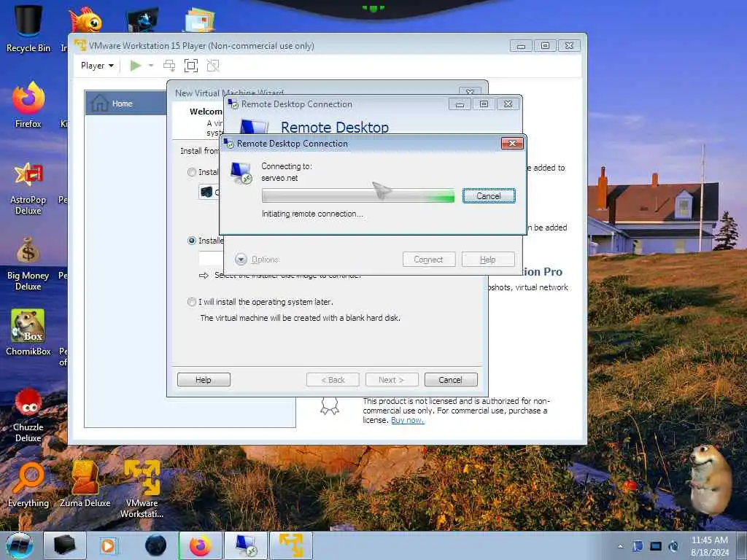Open the Firefox desktop shortcut

[28, 105]
